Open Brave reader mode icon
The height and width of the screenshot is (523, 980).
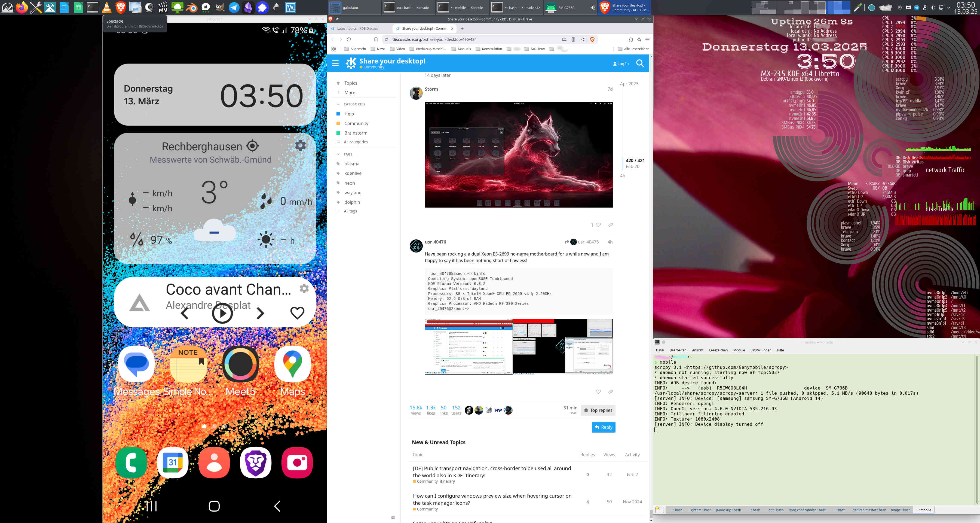pos(573,39)
